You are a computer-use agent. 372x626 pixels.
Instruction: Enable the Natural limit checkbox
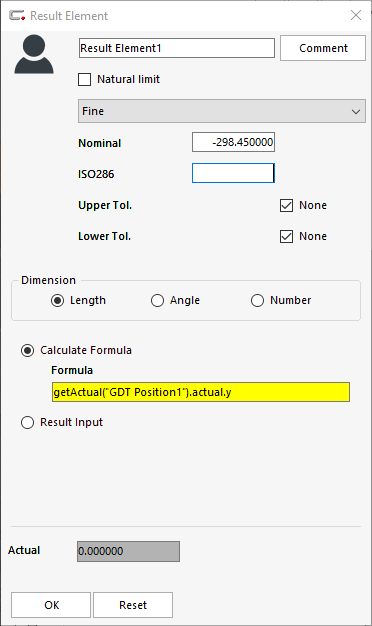click(x=85, y=79)
